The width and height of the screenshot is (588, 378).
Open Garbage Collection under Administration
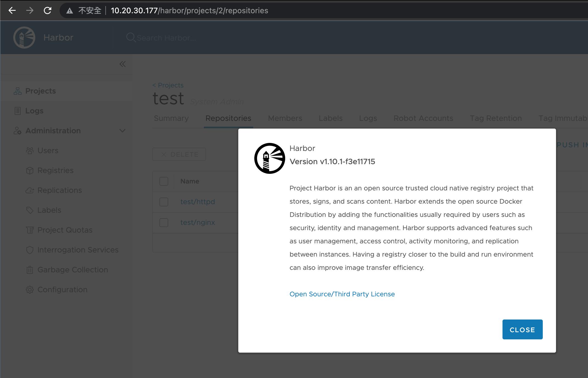coord(73,270)
